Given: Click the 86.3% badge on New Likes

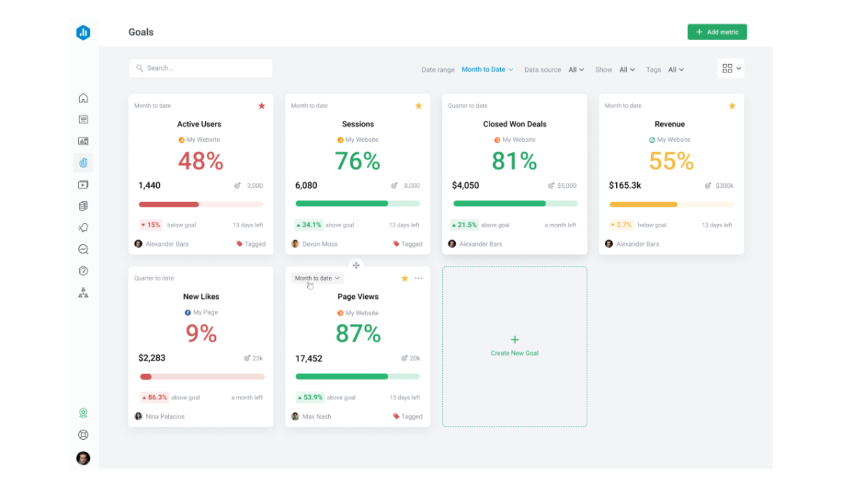Looking at the screenshot, I should (155, 397).
